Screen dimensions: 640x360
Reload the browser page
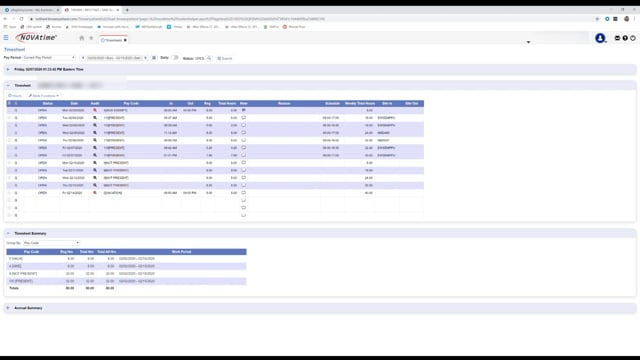(x=21, y=19)
